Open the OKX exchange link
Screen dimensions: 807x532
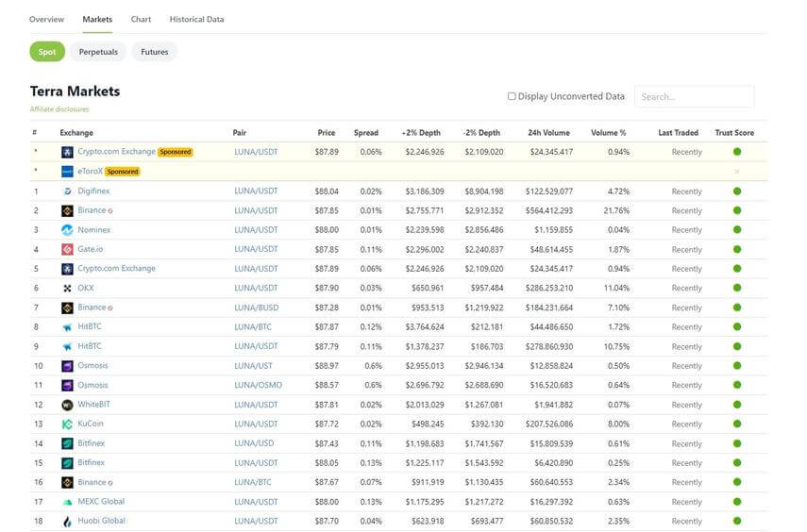coord(86,288)
